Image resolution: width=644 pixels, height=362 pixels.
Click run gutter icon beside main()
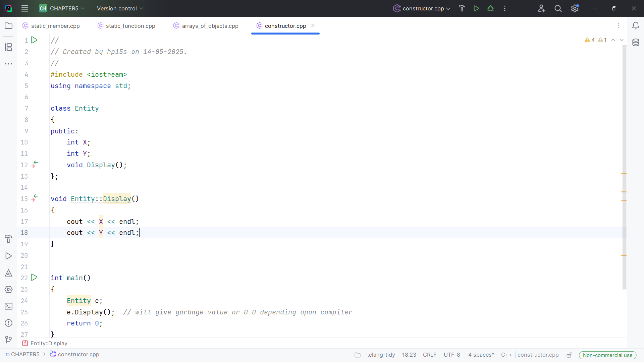34,278
